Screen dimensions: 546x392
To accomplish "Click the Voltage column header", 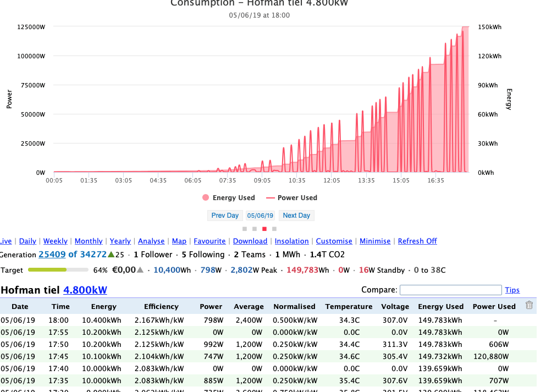I will [395, 306].
